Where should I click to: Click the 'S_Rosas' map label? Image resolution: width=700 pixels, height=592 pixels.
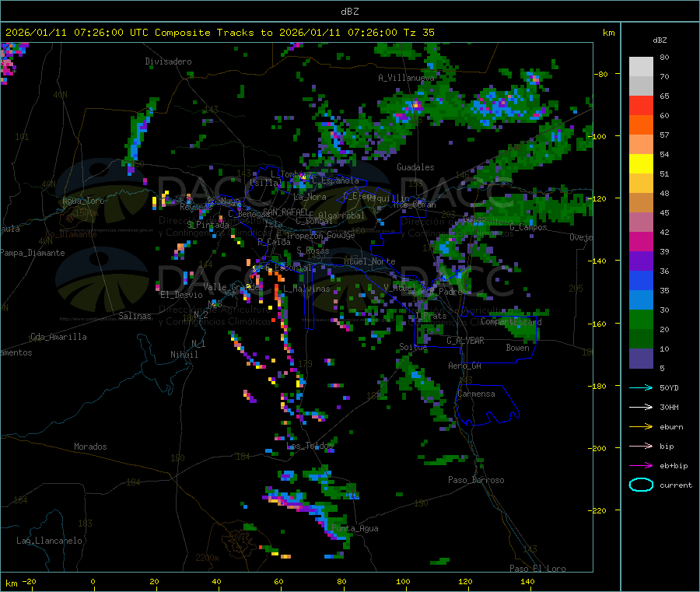click(313, 251)
